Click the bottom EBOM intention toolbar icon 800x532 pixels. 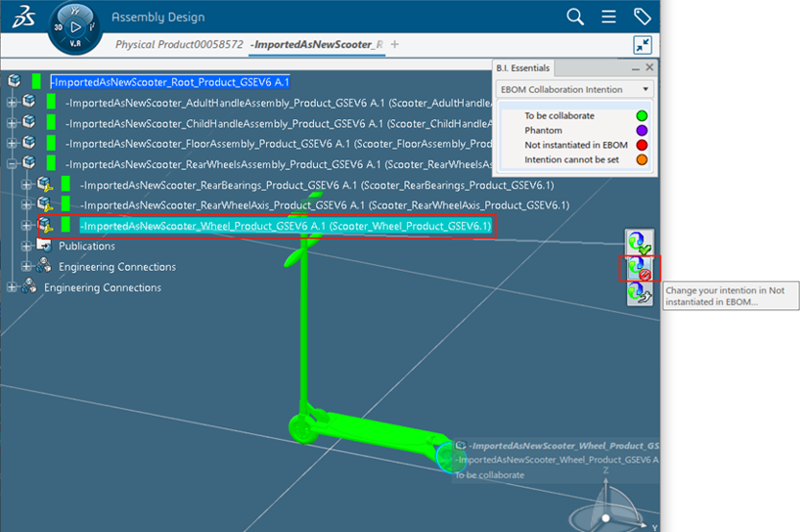point(640,294)
